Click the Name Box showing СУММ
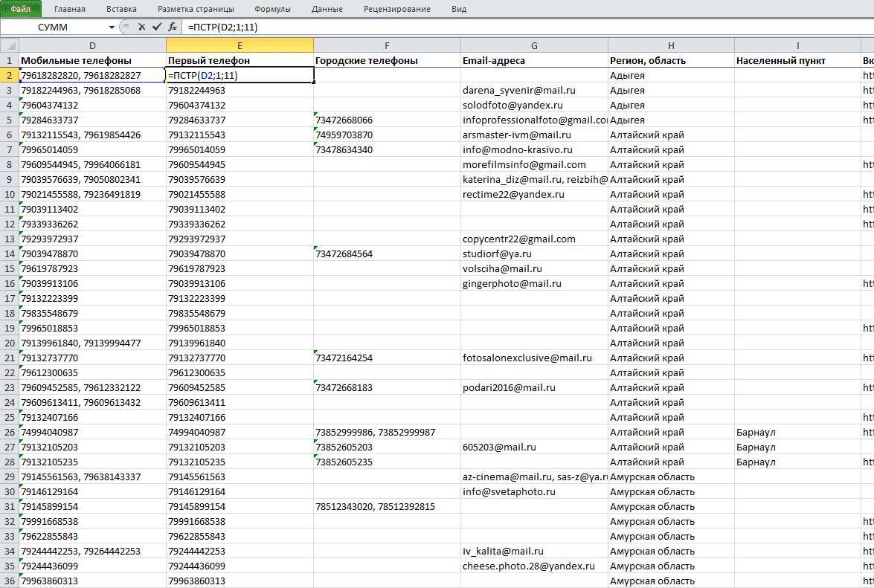 coord(54,28)
